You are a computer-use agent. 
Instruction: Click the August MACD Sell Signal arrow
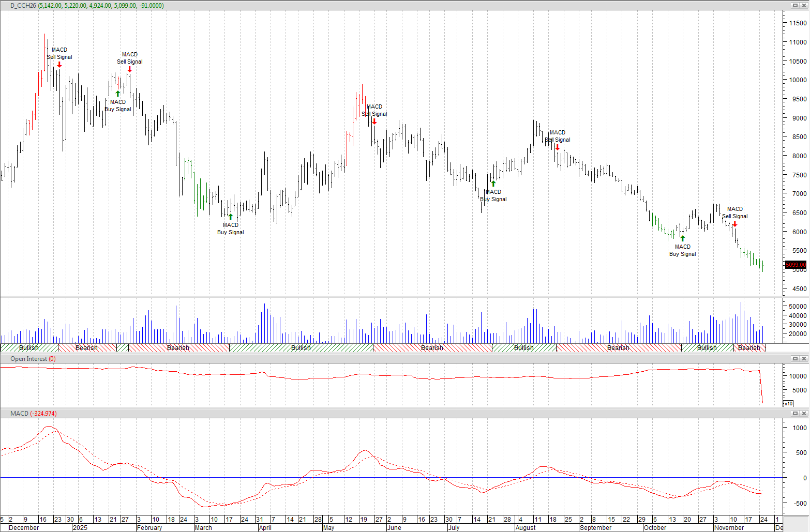point(557,147)
